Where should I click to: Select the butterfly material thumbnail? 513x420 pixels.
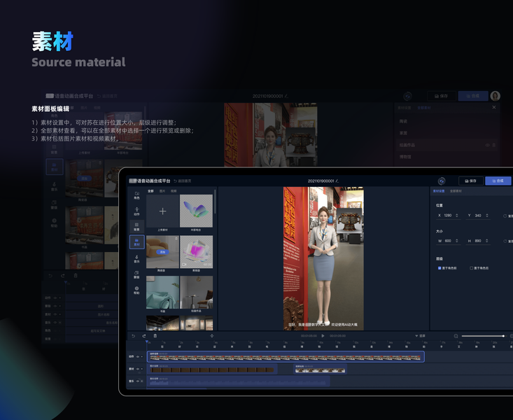pyautogui.click(x=196, y=211)
